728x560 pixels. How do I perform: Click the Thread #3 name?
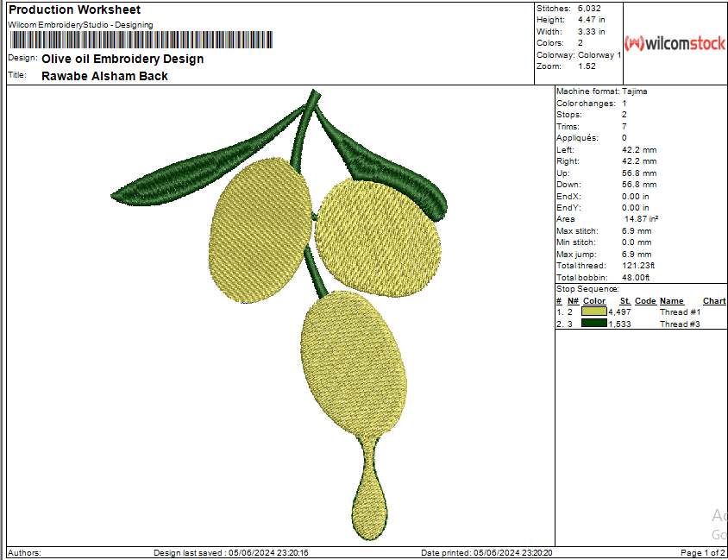681,324
